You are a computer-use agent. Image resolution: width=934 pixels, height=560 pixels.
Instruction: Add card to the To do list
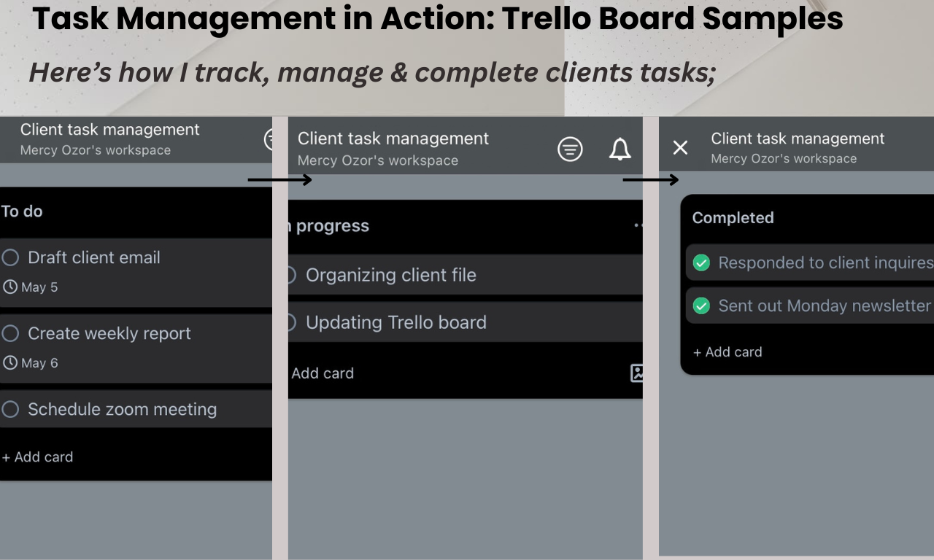[37, 457]
